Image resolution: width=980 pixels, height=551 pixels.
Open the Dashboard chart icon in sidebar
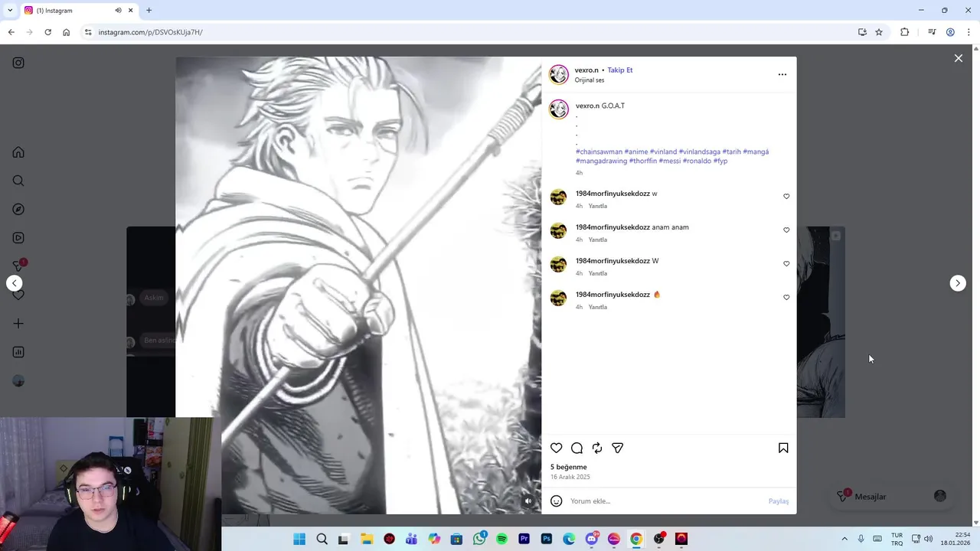(x=18, y=352)
